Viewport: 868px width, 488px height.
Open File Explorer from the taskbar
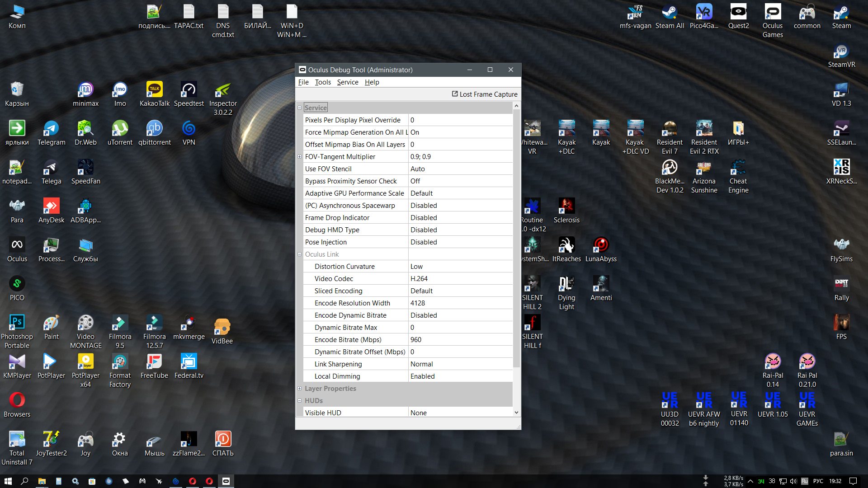42,481
